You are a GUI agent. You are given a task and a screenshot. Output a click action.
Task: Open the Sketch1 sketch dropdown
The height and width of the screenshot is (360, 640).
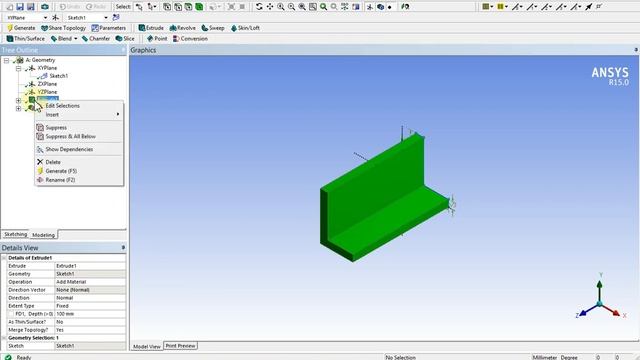point(106,18)
